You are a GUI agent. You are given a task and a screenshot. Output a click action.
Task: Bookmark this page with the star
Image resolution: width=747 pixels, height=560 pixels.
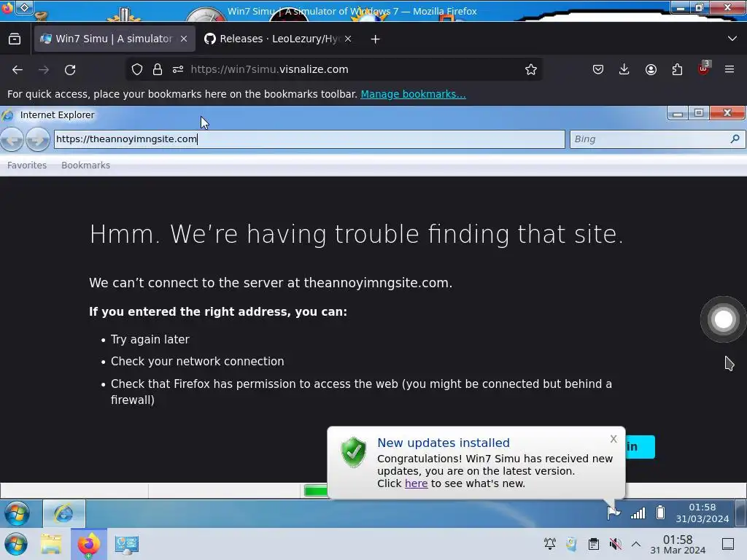click(x=531, y=69)
